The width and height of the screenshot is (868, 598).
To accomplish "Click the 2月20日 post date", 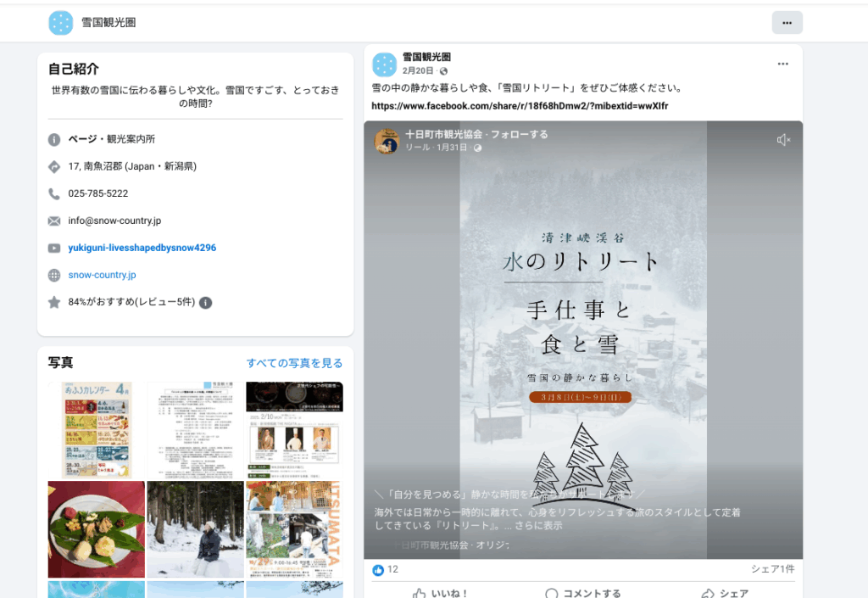I will click(418, 71).
